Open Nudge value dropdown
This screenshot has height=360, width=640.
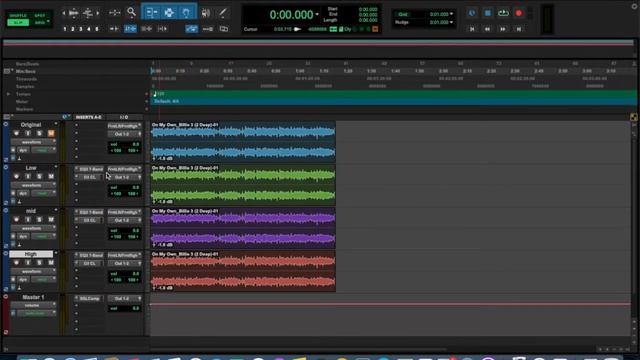tap(451, 22)
